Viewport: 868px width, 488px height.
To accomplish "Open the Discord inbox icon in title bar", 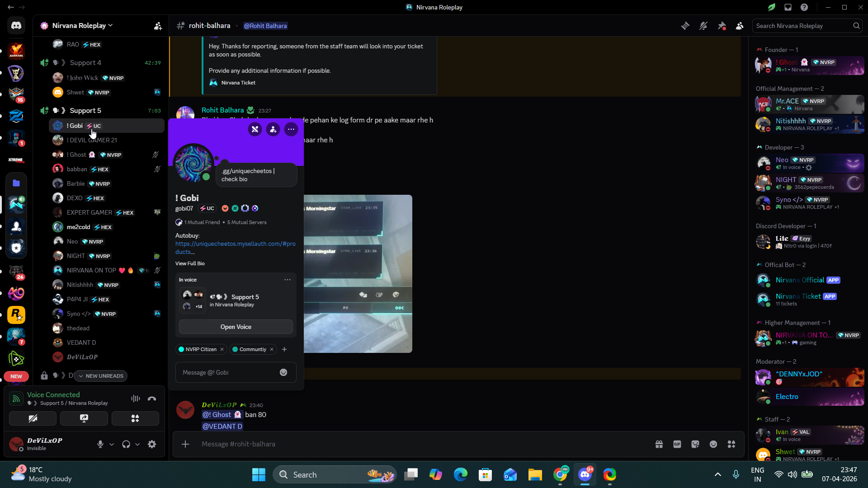I will pyautogui.click(x=788, y=7).
